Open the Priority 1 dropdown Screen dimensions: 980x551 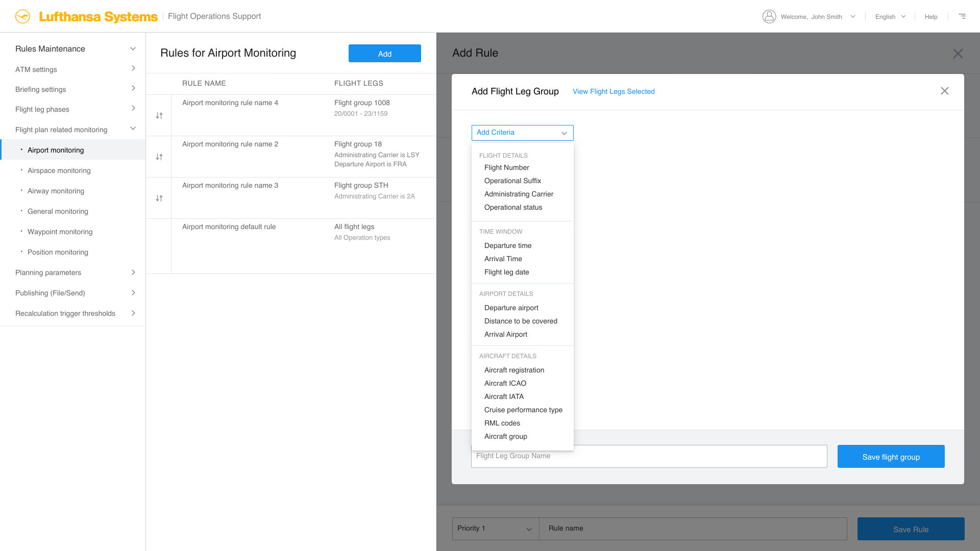496,529
